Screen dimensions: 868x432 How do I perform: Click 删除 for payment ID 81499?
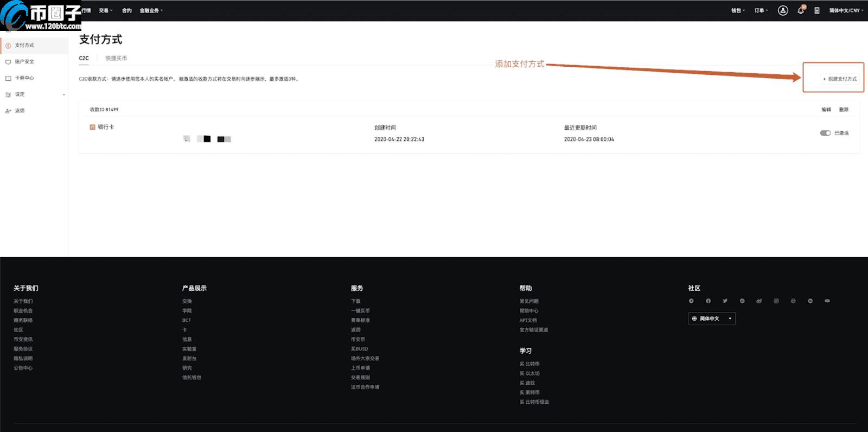point(844,110)
